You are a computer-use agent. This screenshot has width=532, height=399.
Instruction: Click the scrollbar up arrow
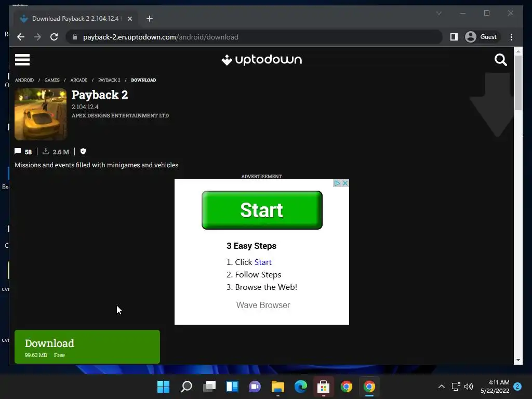[x=518, y=51]
